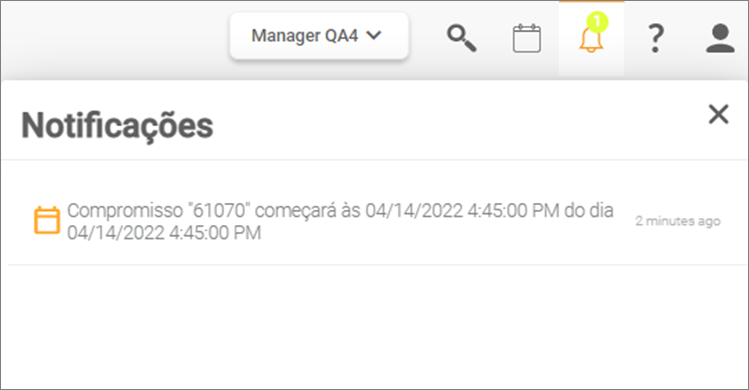749x390 pixels.
Task: Click the Manager QA4 text label
Action: [305, 36]
